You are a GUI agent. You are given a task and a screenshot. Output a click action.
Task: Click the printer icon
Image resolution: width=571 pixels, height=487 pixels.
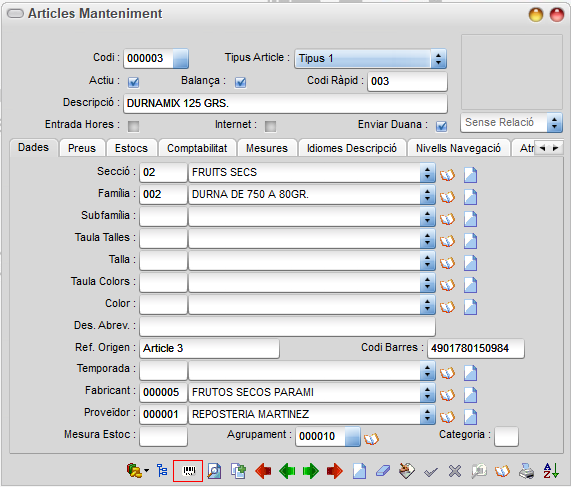[526, 471]
